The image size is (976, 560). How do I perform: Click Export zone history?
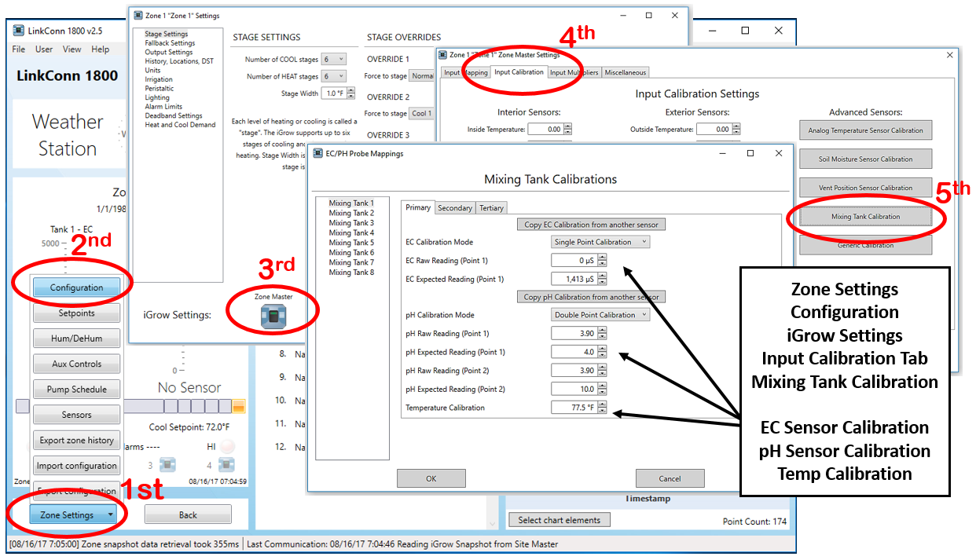(76, 440)
